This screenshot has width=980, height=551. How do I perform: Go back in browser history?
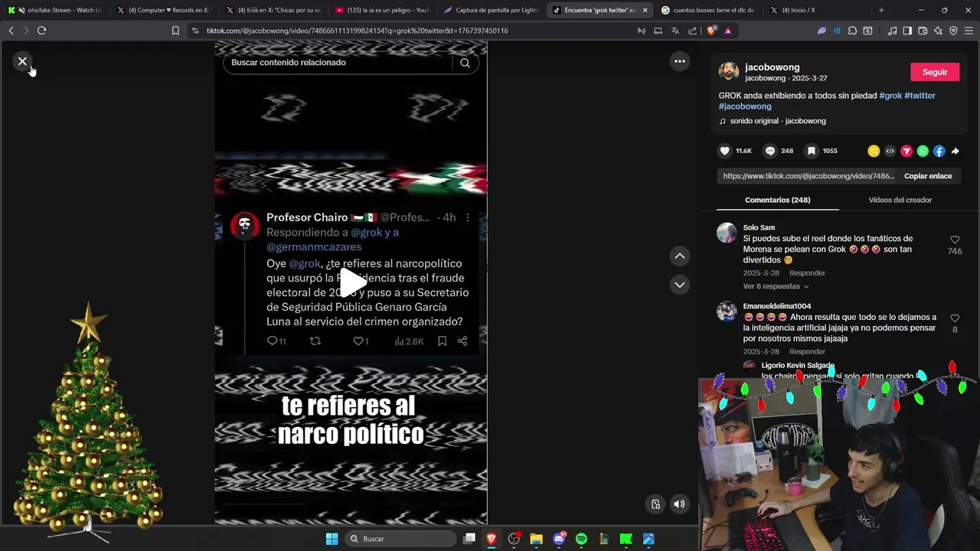coord(11,31)
